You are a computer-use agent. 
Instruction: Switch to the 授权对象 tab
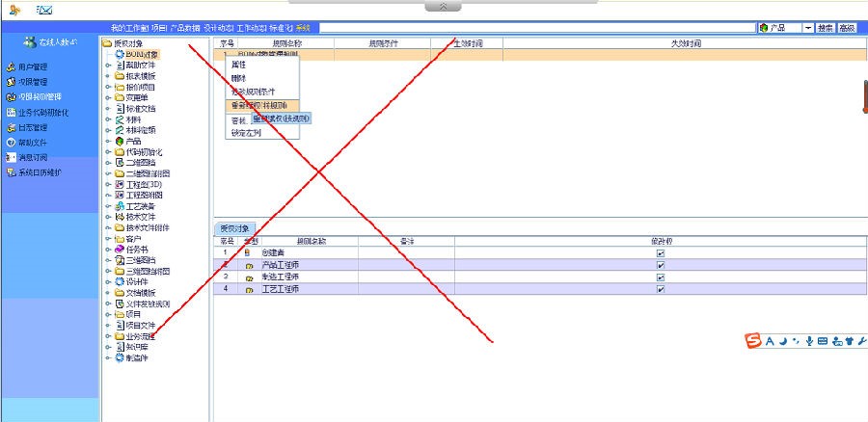236,228
